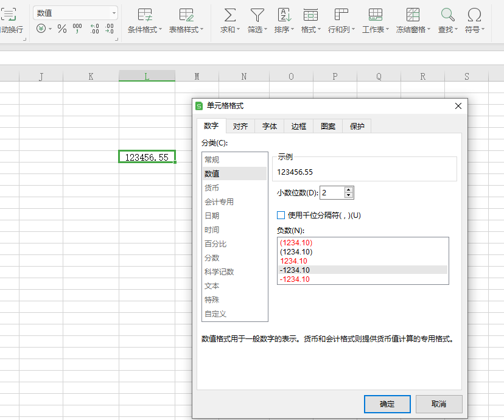
Task: Select 百分比 category in the list
Action: click(234, 244)
